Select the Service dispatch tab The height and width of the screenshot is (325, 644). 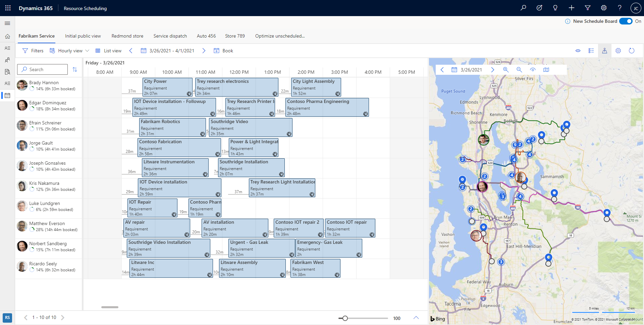tap(170, 36)
